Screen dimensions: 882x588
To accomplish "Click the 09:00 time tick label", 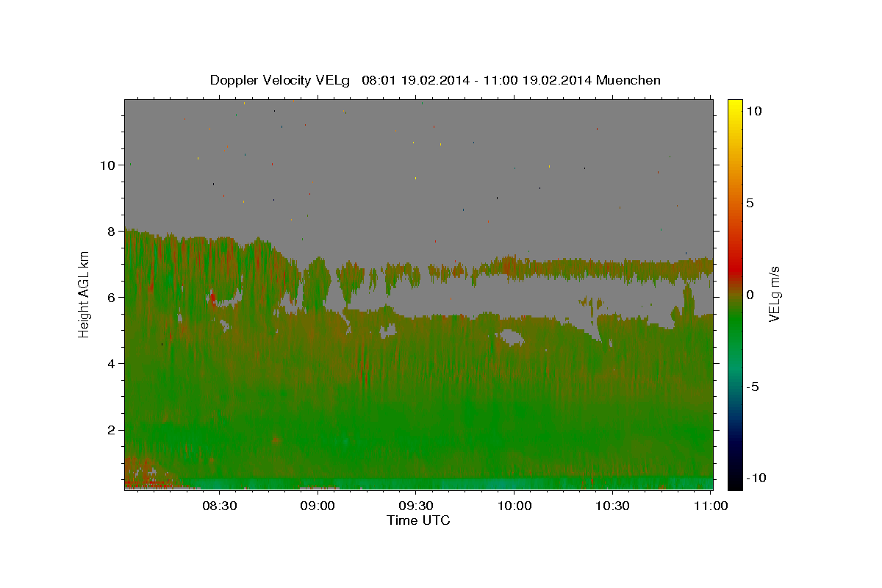I will point(318,506).
